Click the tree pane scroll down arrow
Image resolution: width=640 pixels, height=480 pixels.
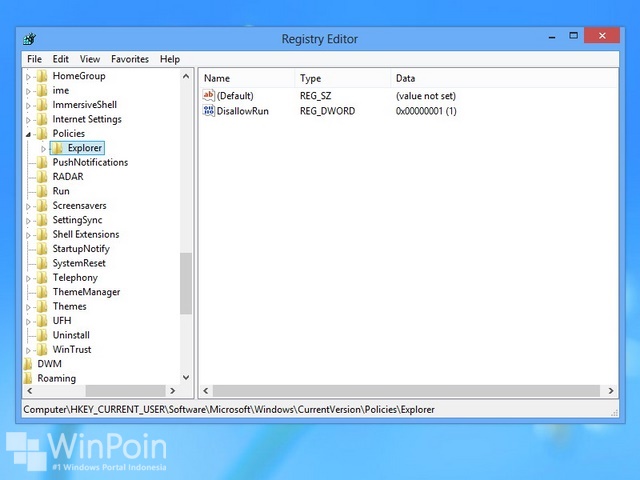(x=186, y=378)
